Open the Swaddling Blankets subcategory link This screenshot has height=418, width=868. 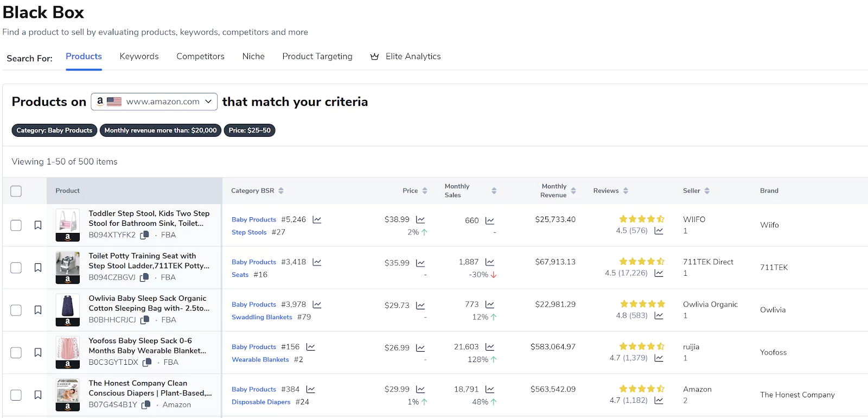(261, 317)
